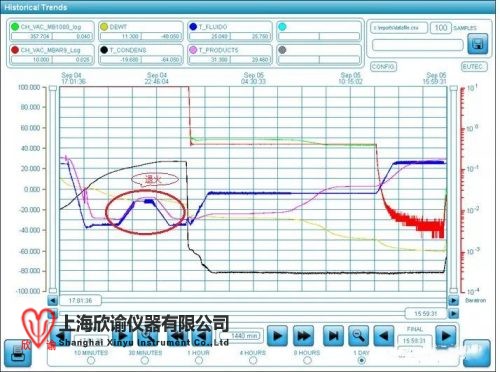The image size is (500, 372).
Task: Click the blue T_FLUIDO channel color dot
Action: click(x=193, y=27)
